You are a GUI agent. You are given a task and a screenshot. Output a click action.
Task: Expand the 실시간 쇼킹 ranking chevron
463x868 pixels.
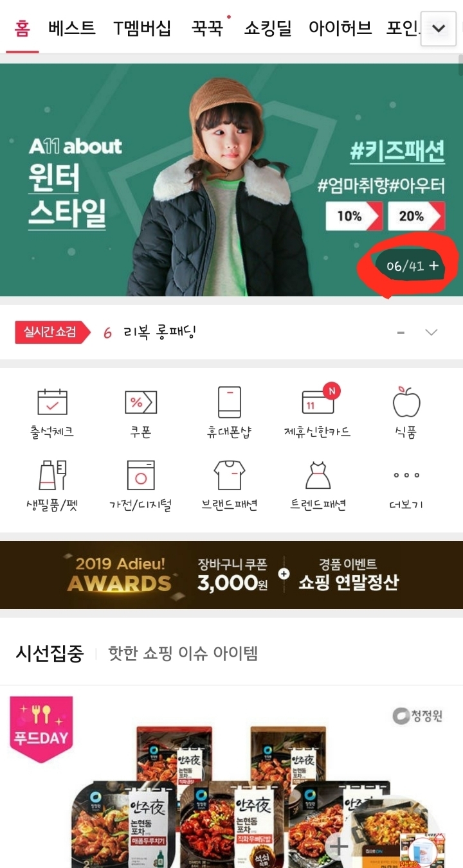[x=431, y=332]
